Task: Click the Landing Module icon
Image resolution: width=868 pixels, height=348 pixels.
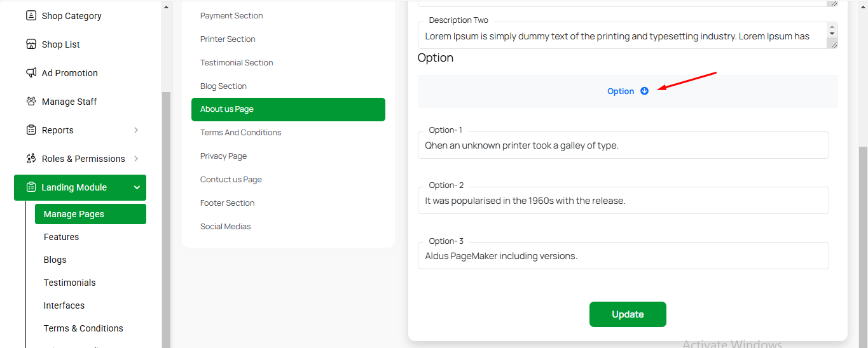Action: (31, 187)
